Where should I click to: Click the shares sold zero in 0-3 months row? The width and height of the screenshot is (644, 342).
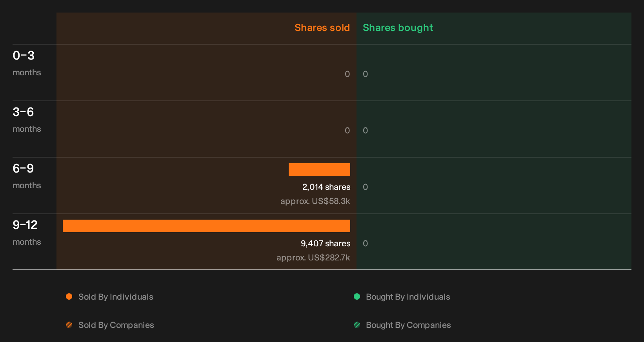[x=347, y=74]
